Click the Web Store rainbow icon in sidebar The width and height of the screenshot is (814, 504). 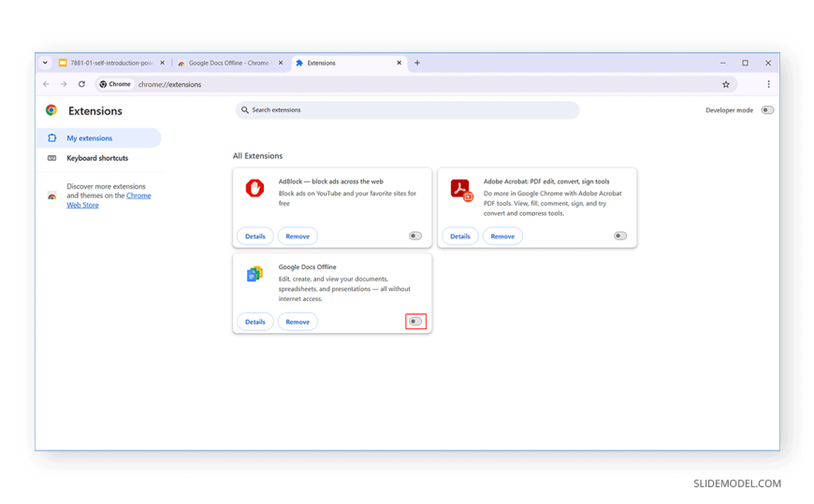51,195
